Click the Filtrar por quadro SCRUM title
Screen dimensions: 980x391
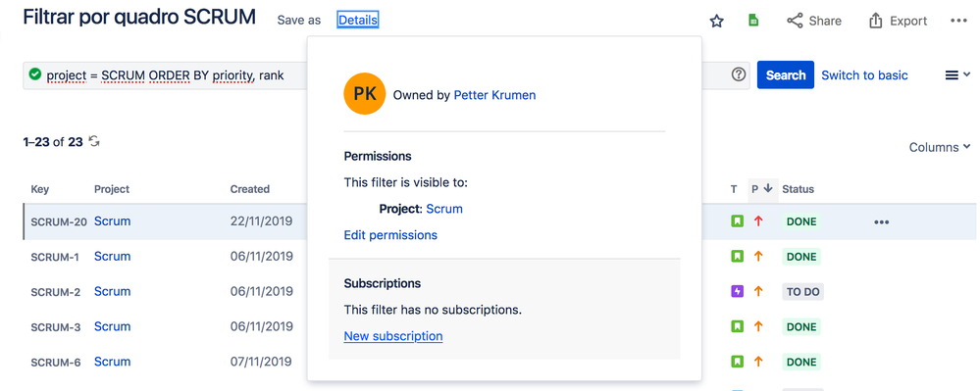coord(139,17)
